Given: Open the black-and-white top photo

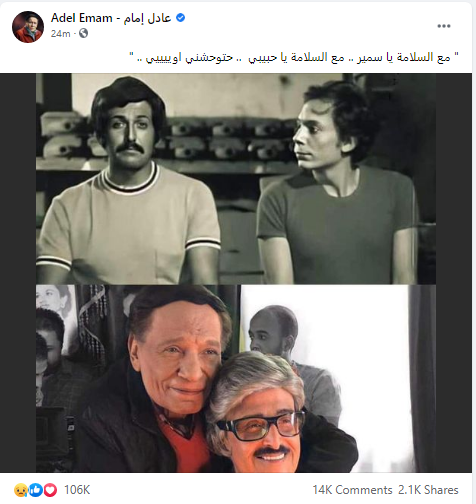Looking at the screenshot, I should pyautogui.click(x=236, y=179).
